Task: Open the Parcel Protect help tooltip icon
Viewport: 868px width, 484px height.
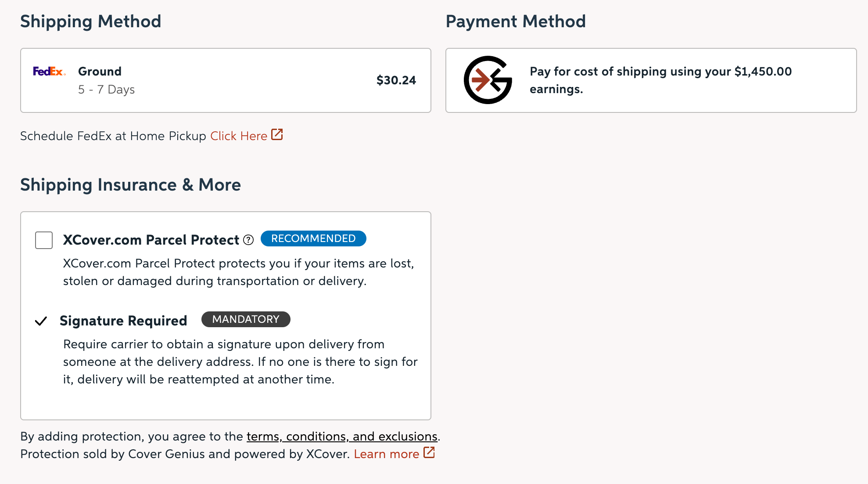Action: pos(248,240)
